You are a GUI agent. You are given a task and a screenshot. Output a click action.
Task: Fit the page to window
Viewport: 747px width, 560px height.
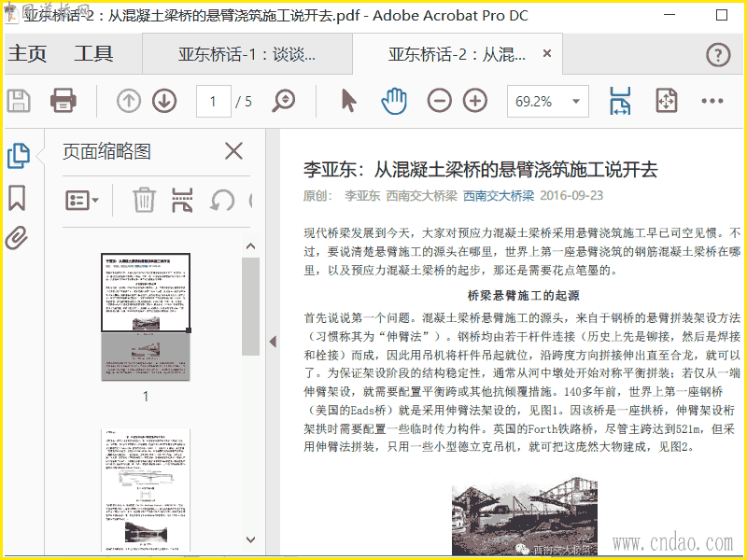(x=666, y=101)
